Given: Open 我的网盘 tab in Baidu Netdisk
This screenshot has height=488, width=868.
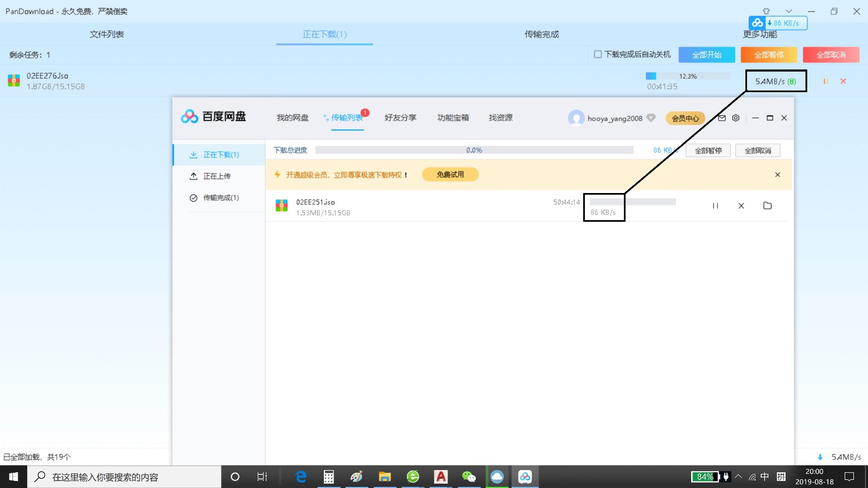Looking at the screenshot, I should 292,118.
